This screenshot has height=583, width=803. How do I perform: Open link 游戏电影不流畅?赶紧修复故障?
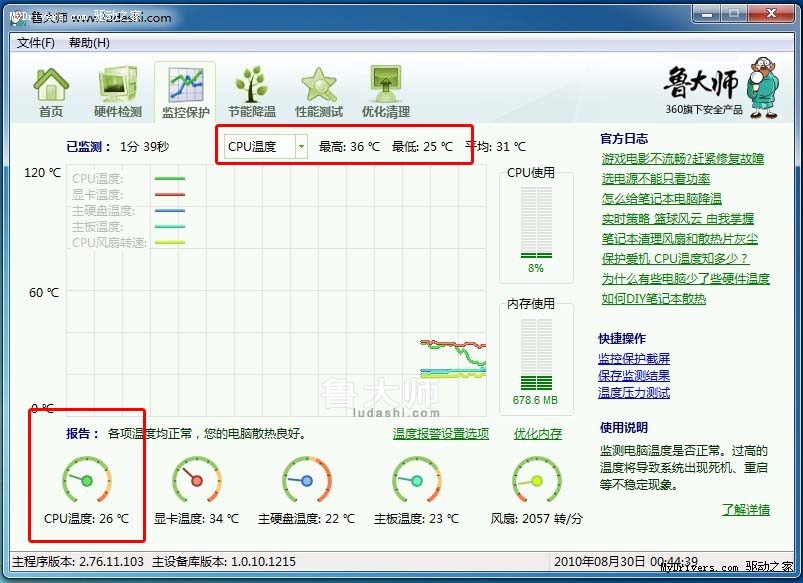(683, 159)
